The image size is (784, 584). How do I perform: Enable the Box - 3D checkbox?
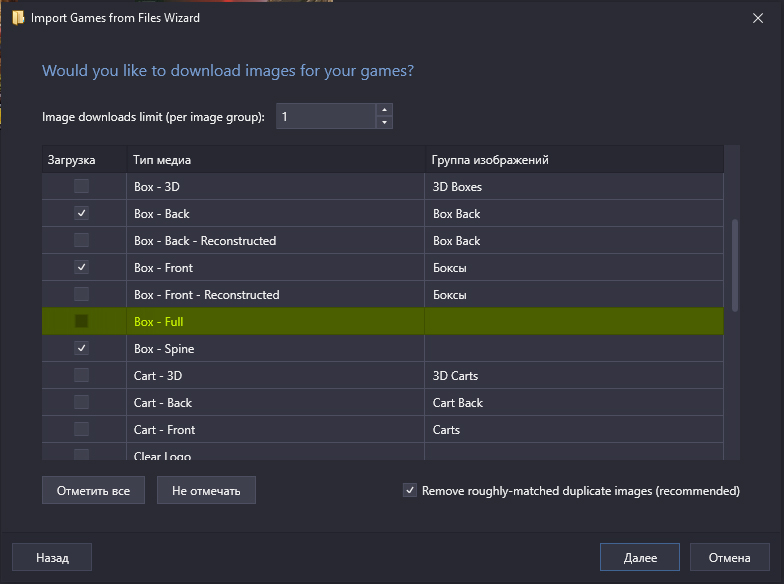(x=82, y=187)
